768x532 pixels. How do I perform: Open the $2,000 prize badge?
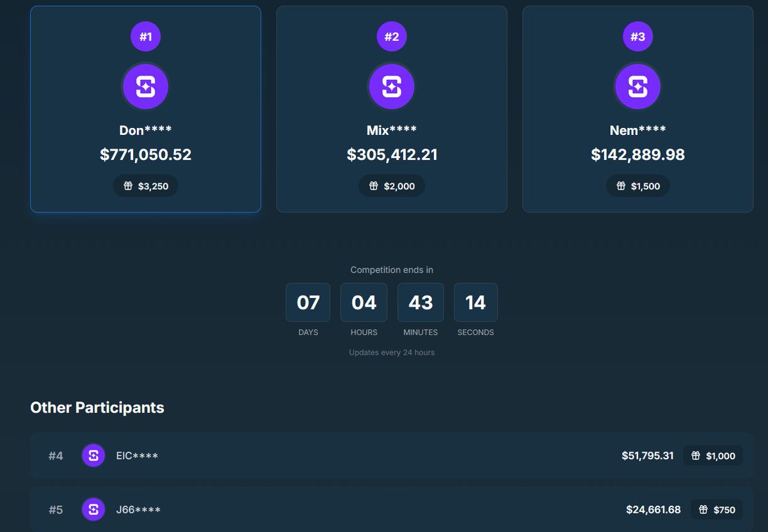point(392,185)
